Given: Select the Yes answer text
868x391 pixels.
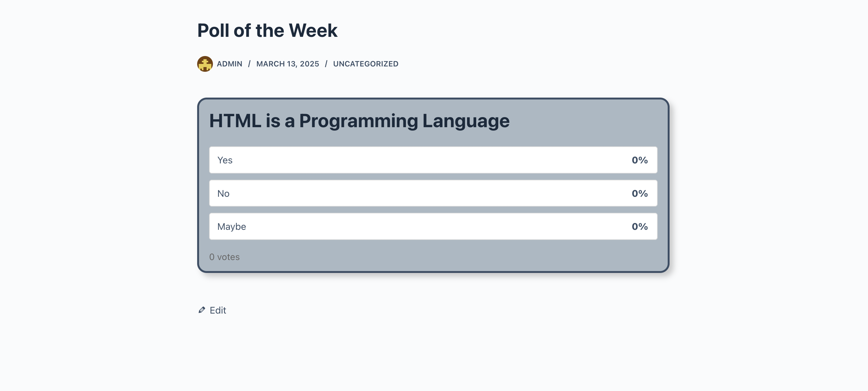Looking at the screenshot, I should pos(225,160).
